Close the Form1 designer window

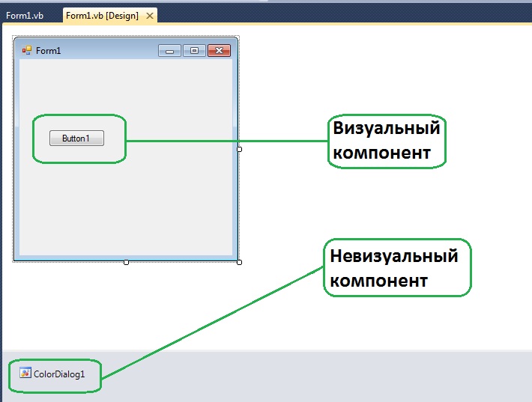(x=220, y=51)
